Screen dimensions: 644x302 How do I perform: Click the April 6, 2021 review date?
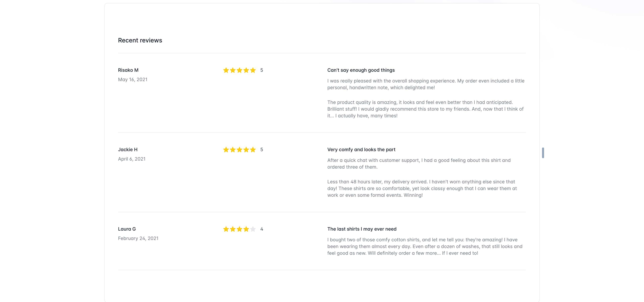pyautogui.click(x=132, y=159)
